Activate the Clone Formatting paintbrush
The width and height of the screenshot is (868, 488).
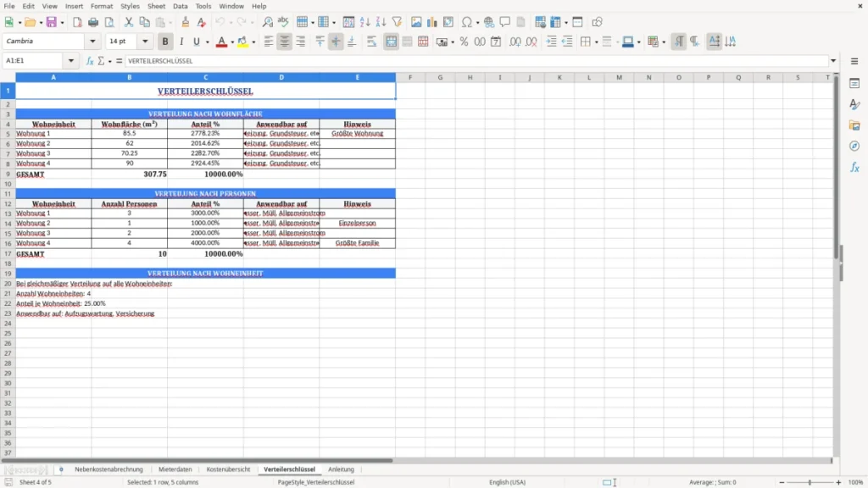click(x=186, y=22)
